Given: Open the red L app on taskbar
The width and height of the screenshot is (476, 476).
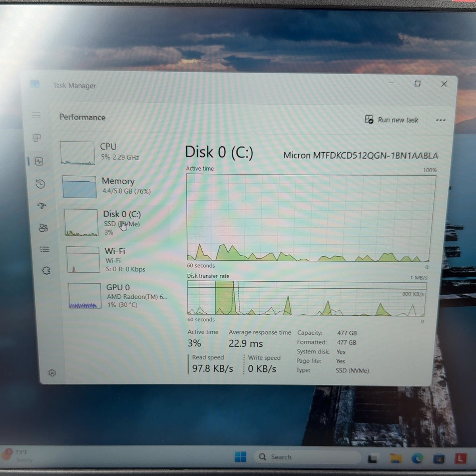Looking at the screenshot, I should tap(460, 458).
